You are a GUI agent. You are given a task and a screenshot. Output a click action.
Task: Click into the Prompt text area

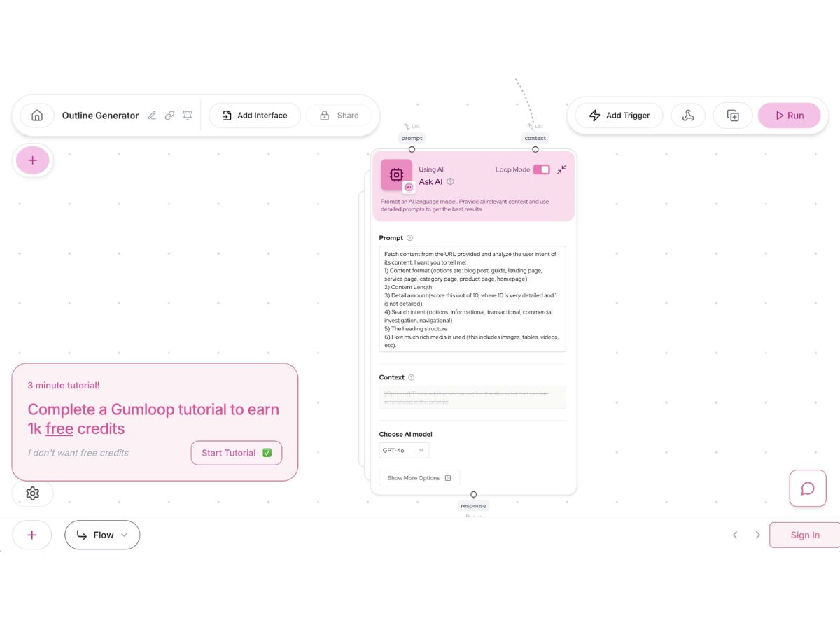tap(472, 299)
